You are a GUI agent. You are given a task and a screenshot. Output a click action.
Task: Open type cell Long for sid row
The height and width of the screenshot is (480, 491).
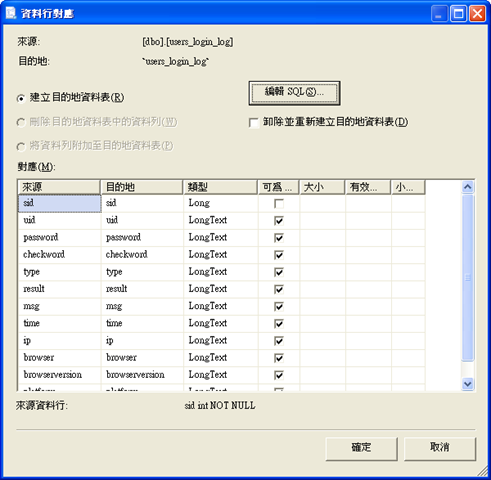pos(221,203)
